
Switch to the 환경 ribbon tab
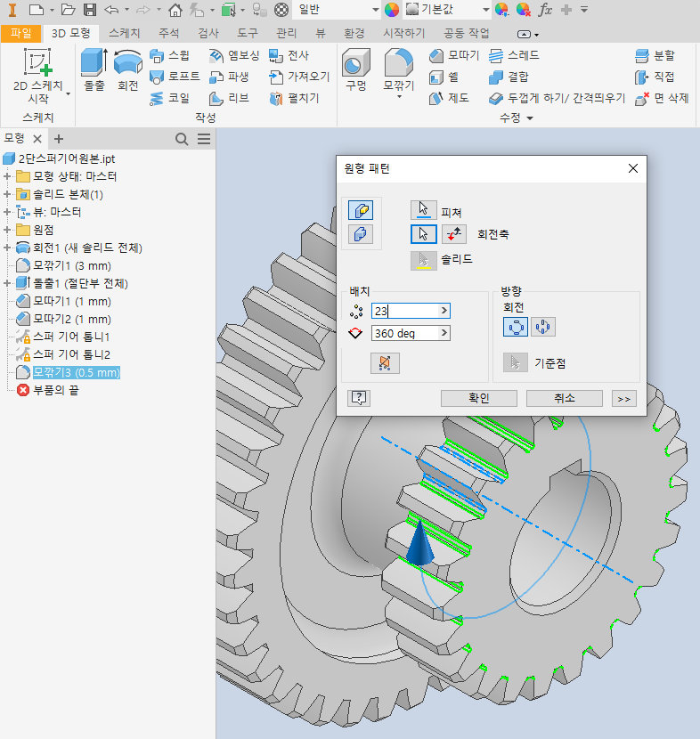click(x=354, y=33)
